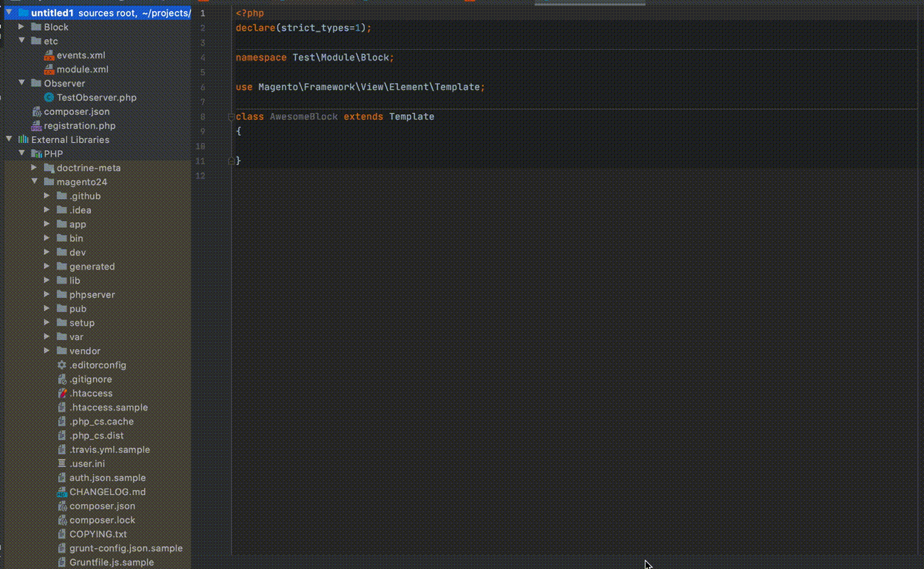
Task: Click the .htaccess feather icon
Action: (x=62, y=393)
